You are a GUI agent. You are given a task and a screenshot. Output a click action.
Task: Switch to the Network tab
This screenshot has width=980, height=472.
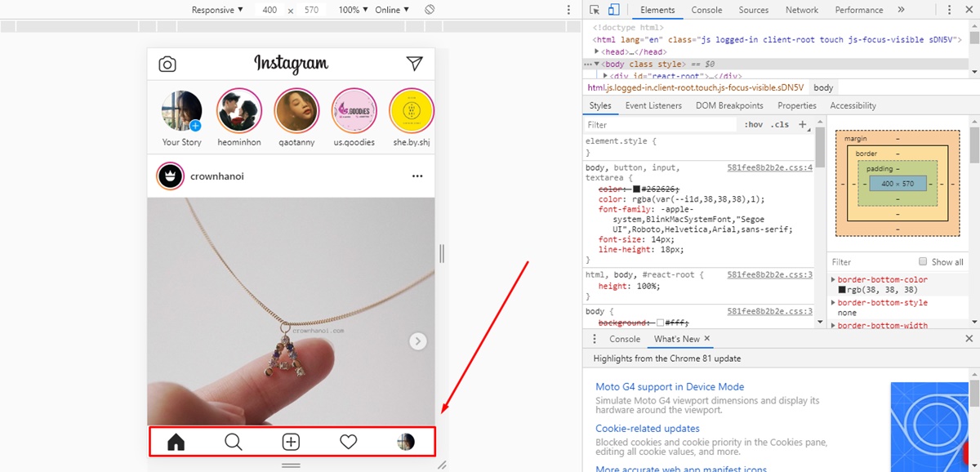[x=801, y=10]
